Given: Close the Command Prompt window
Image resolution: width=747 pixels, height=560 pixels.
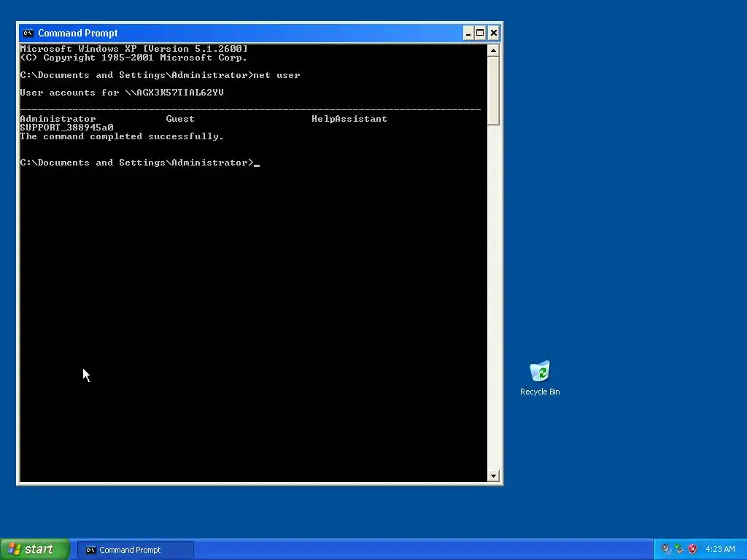Looking at the screenshot, I should (x=494, y=33).
